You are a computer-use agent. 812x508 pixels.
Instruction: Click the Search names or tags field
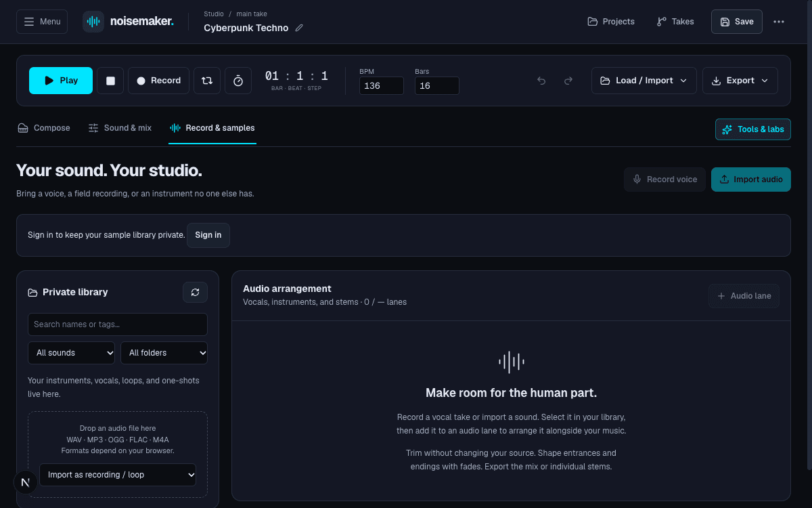[x=118, y=324]
